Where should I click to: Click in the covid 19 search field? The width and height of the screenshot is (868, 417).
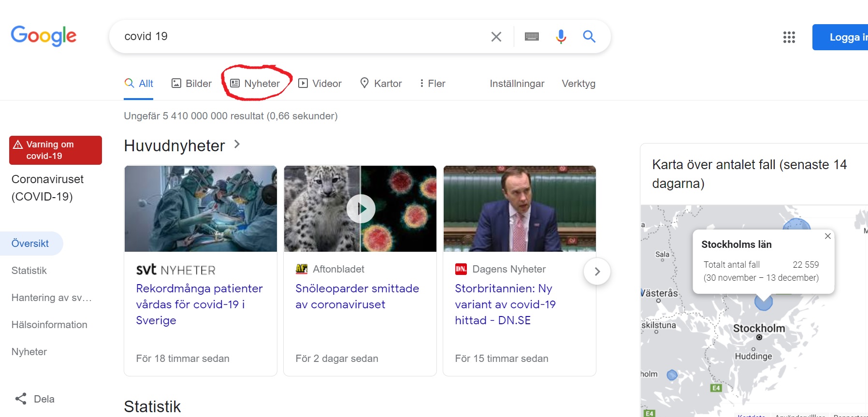click(300, 37)
